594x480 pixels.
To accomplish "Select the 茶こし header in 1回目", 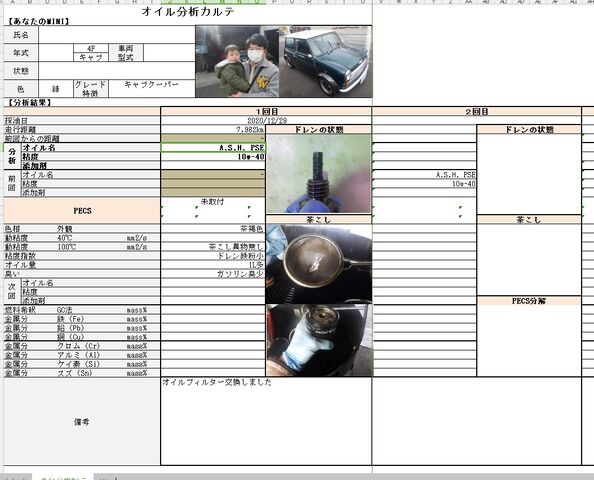I will [x=319, y=219].
